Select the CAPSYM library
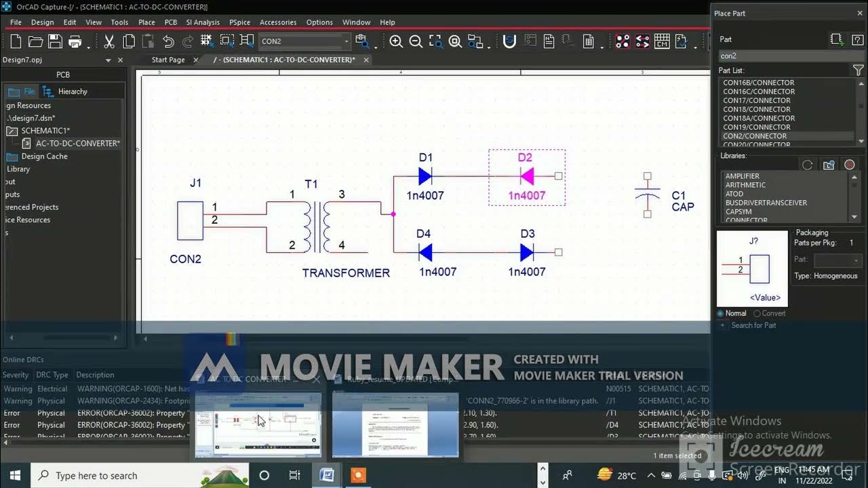 (x=738, y=211)
